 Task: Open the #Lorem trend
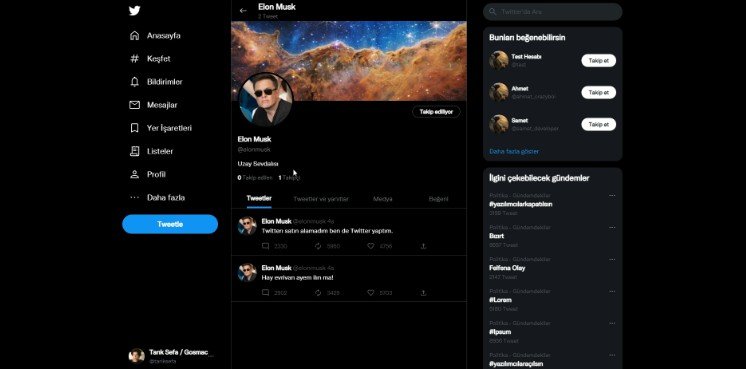500,300
